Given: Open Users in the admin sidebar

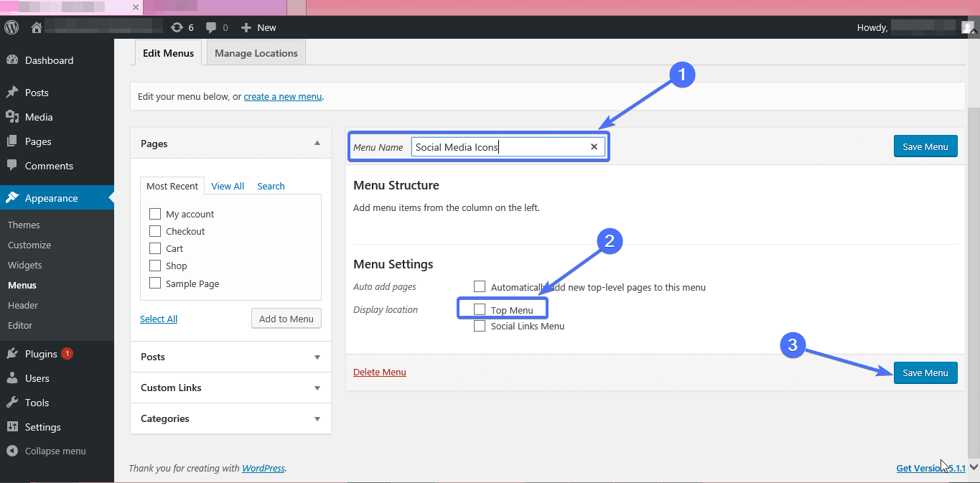Looking at the screenshot, I should 57,378.
